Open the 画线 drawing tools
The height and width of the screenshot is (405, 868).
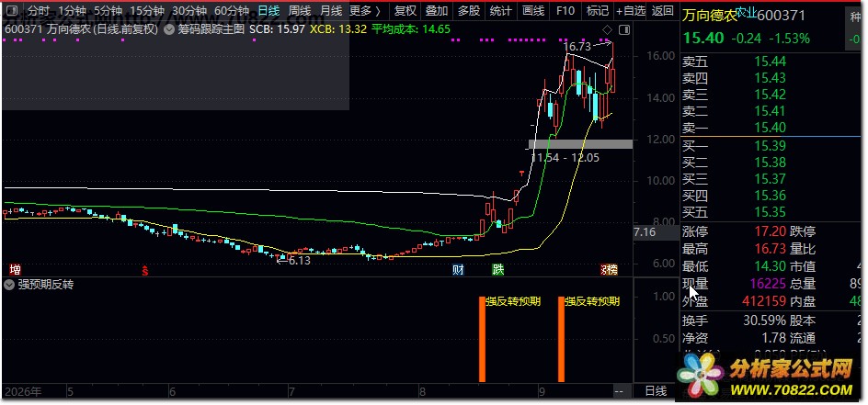(533, 10)
